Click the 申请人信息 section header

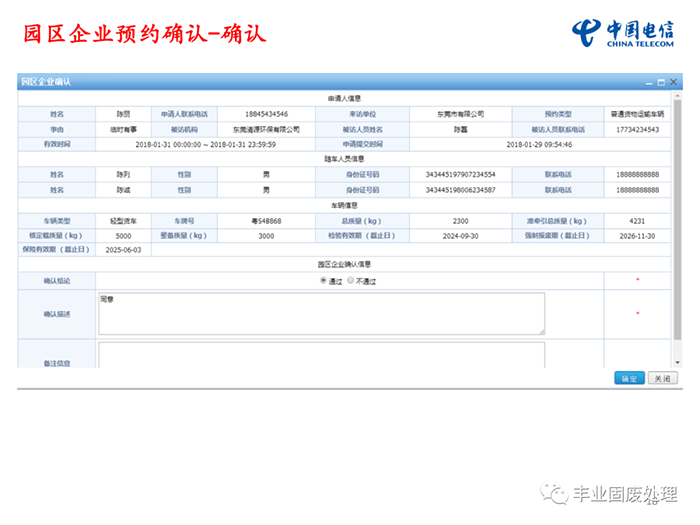[x=345, y=99]
